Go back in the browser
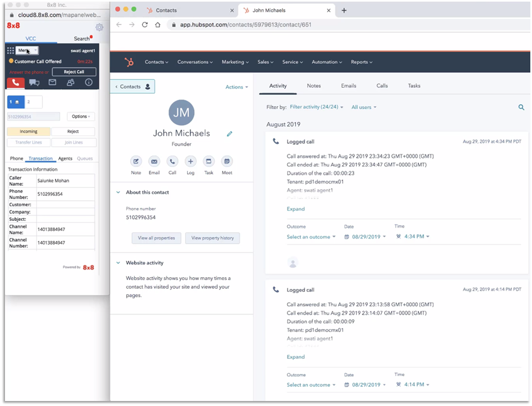This screenshot has height=406, width=532. pos(119,24)
